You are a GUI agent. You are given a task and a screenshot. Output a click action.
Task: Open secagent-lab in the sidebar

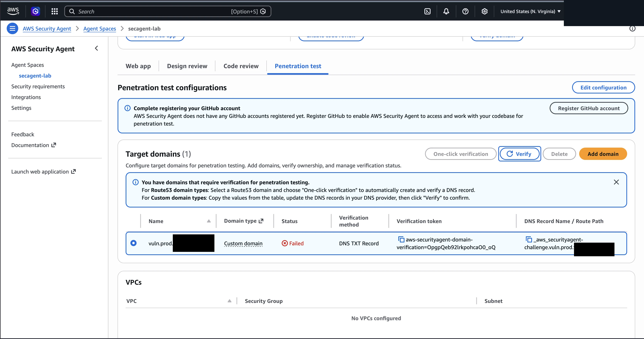tap(35, 76)
